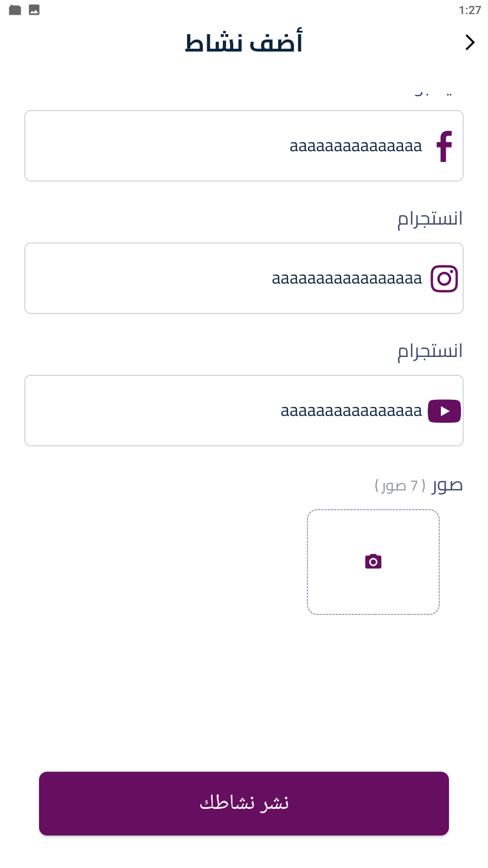Click the Instagram logo icon
The width and height of the screenshot is (488, 868).
click(444, 279)
